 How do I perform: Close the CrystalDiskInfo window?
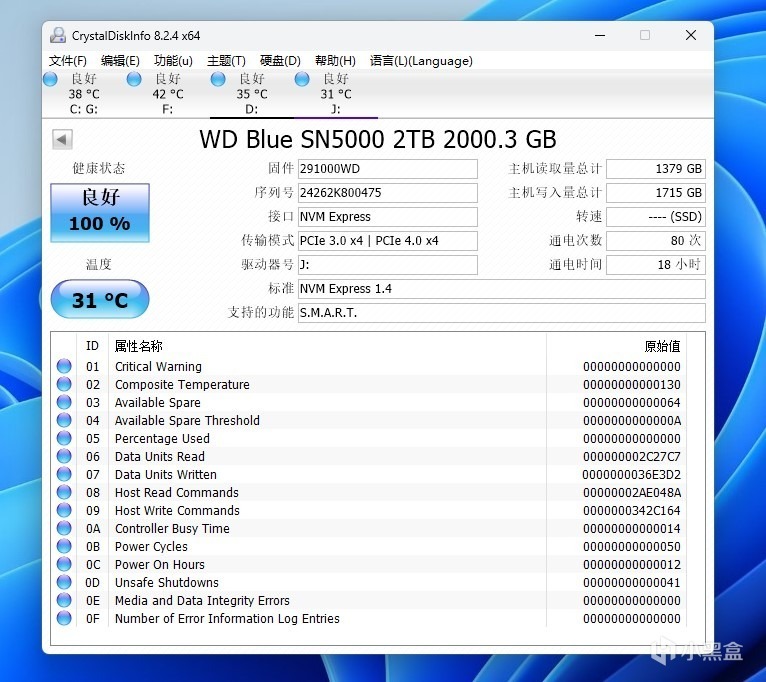click(691, 35)
